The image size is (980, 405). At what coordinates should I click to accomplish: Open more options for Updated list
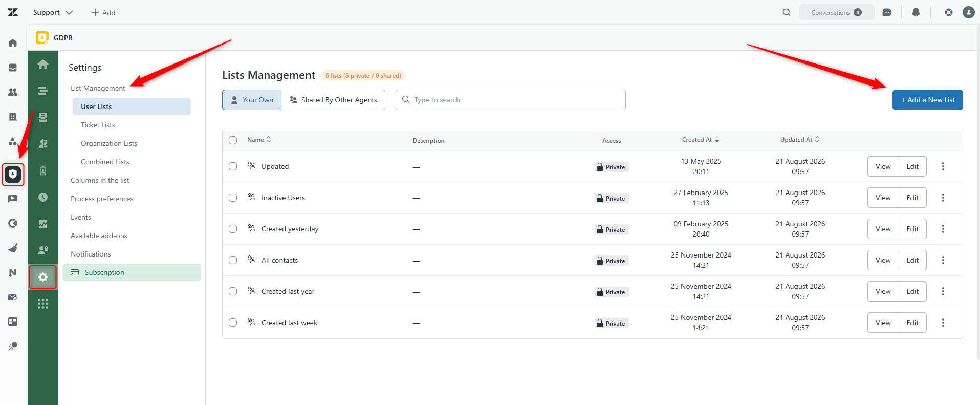(x=943, y=166)
